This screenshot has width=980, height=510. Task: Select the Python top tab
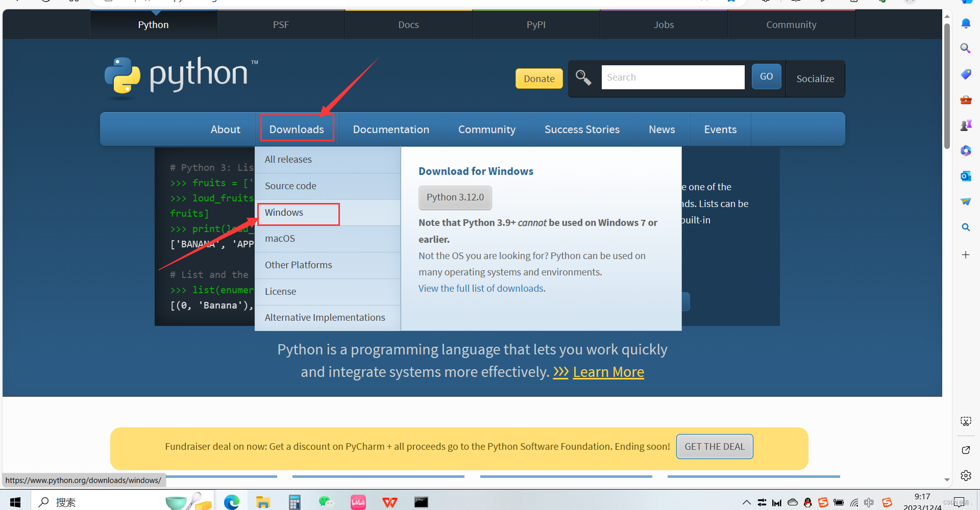tap(153, 24)
